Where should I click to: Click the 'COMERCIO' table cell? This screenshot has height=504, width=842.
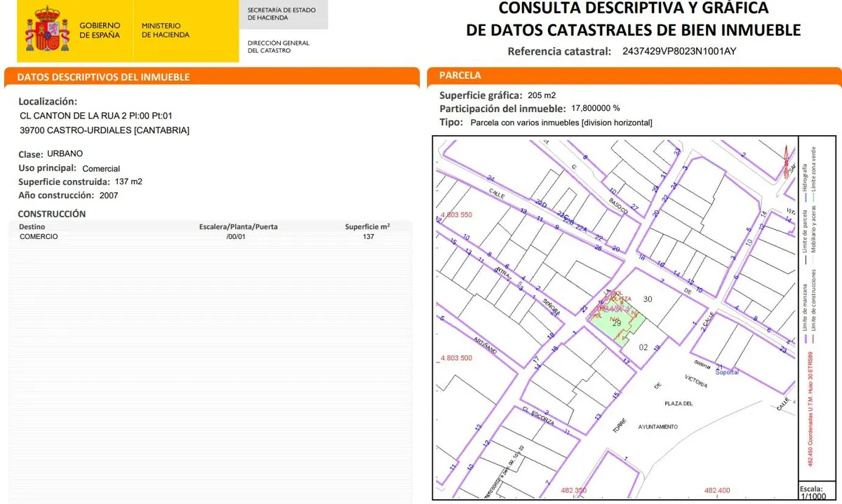(x=39, y=236)
